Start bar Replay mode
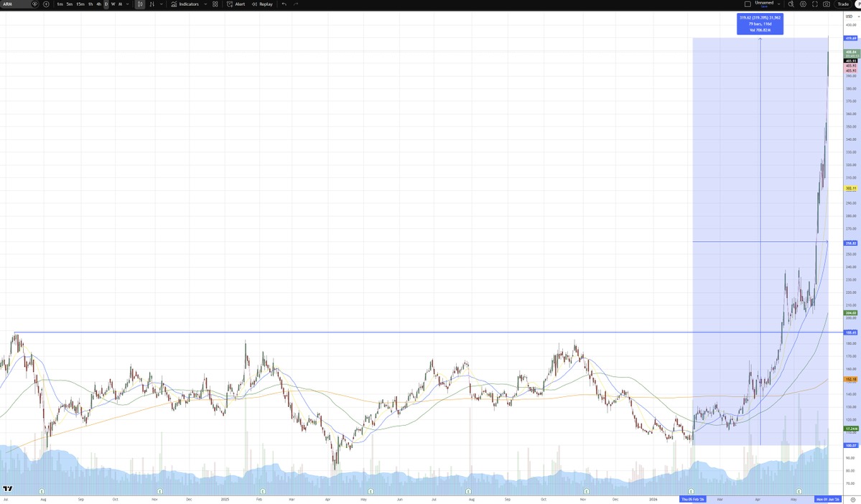 (x=262, y=4)
